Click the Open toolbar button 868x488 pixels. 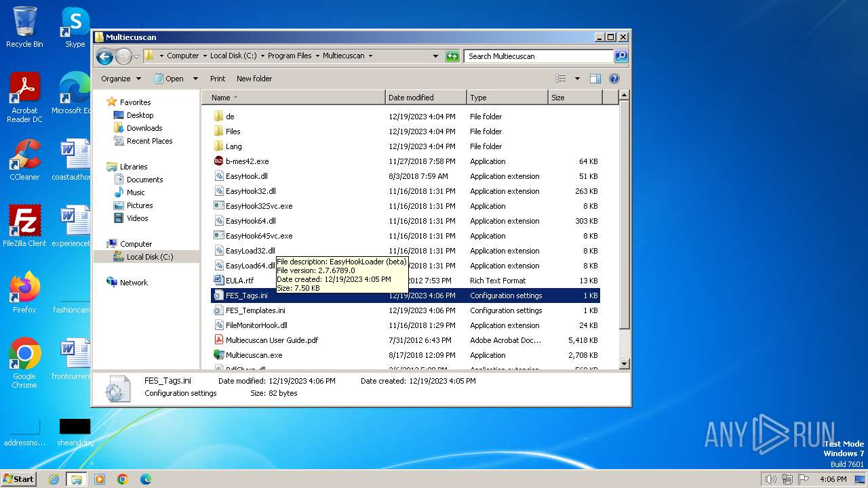168,79
